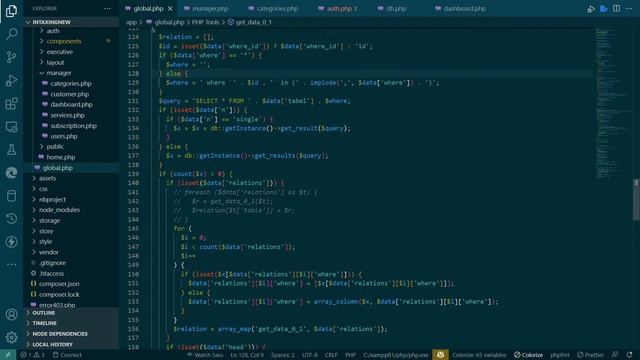Click line number 139 in the gutter
Screen dimensions: 640x360
point(133,174)
